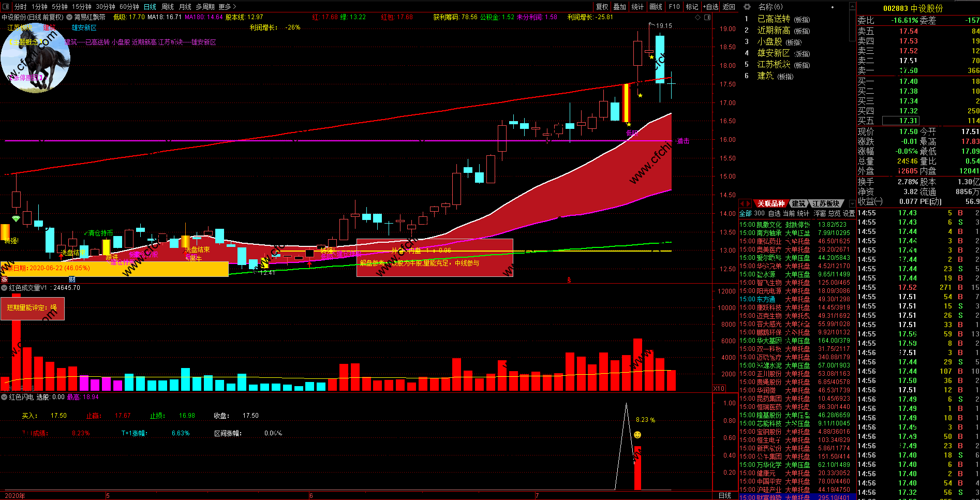Screen dimensions: 980x500
Task: Toggle the side panel icon beside the diamond
Action: coord(707,17)
